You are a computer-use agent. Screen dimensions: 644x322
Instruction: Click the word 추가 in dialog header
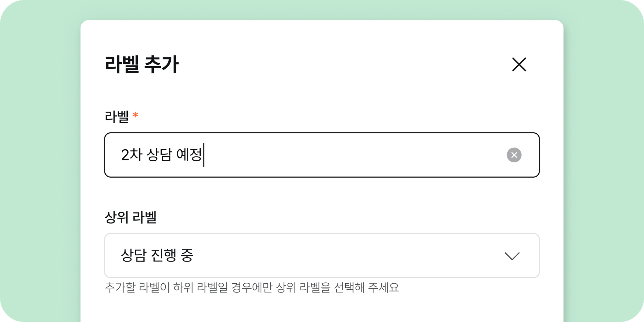(x=161, y=64)
